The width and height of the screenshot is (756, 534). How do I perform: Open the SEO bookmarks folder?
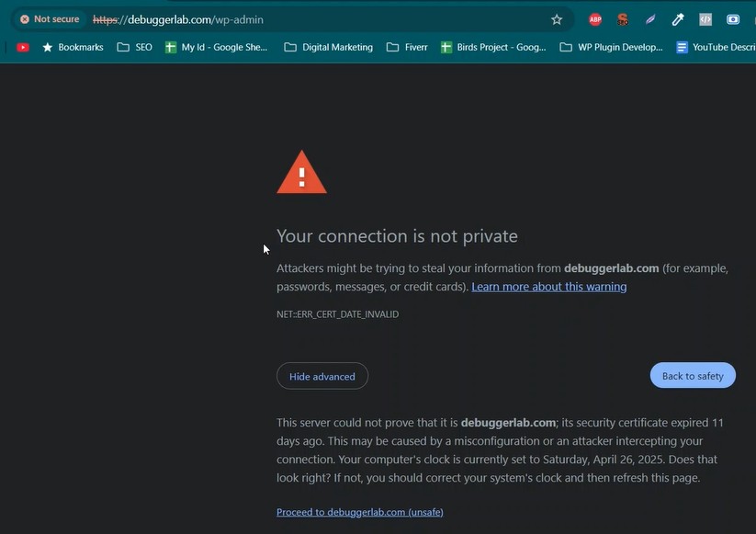tap(135, 47)
